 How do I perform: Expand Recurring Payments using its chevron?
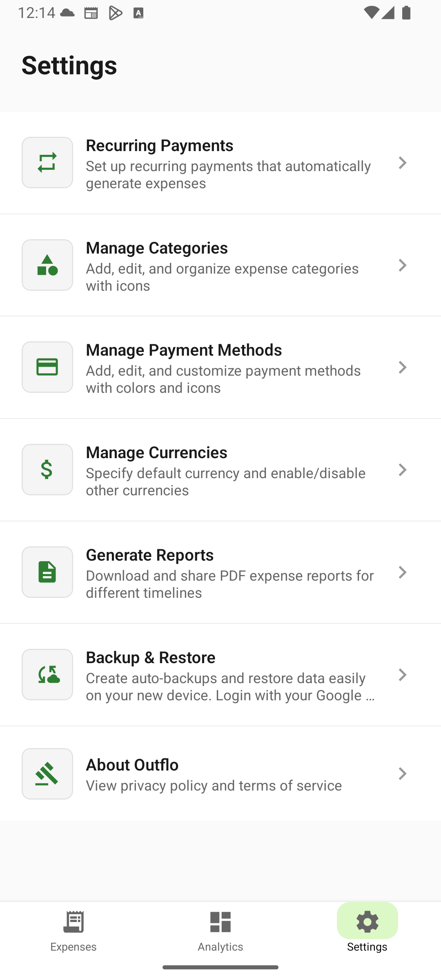click(x=403, y=163)
